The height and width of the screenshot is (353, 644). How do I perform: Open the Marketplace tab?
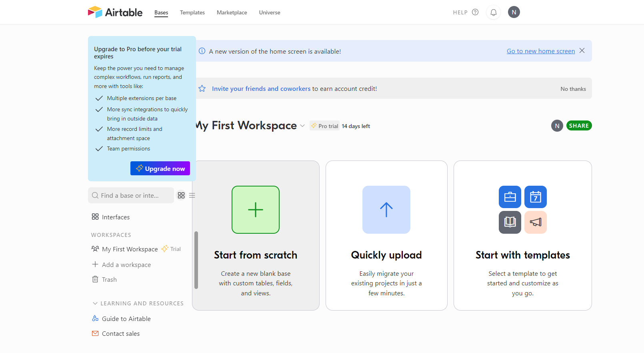point(232,12)
